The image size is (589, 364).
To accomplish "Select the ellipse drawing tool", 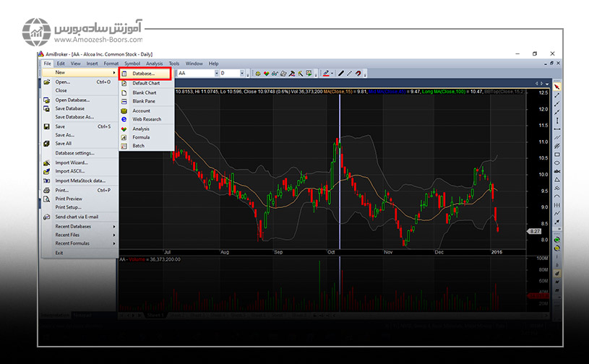I will coord(557,163).
